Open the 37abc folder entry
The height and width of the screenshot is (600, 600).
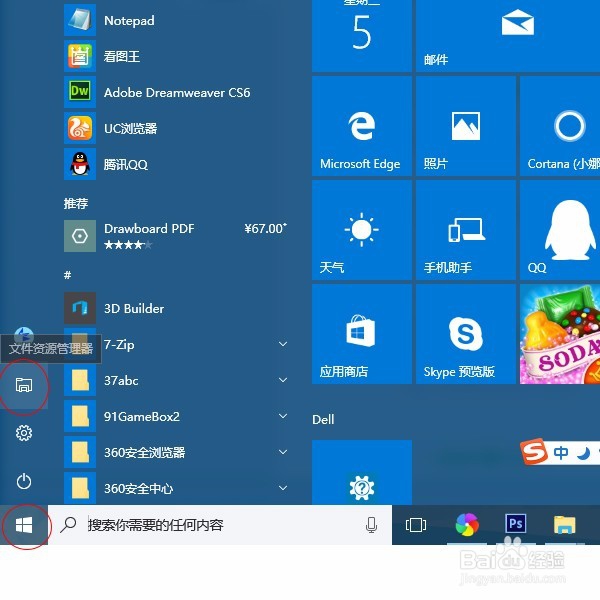pos(176,380)
